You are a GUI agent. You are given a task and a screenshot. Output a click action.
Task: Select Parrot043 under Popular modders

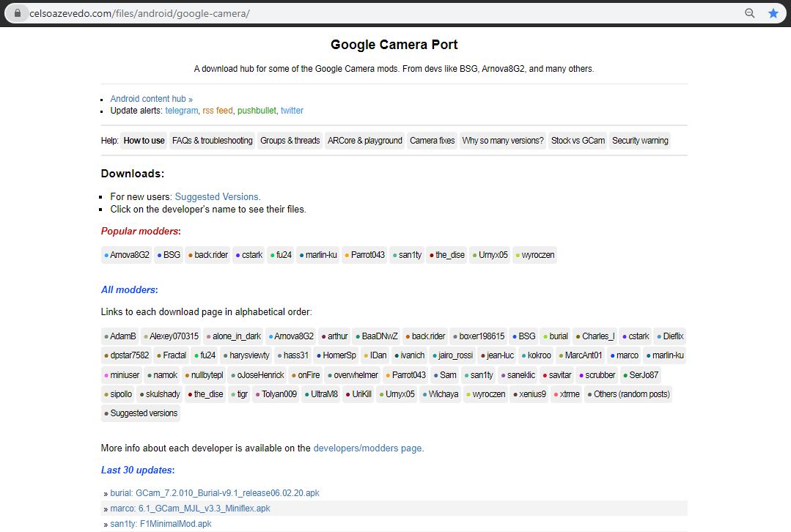[365, 255]
